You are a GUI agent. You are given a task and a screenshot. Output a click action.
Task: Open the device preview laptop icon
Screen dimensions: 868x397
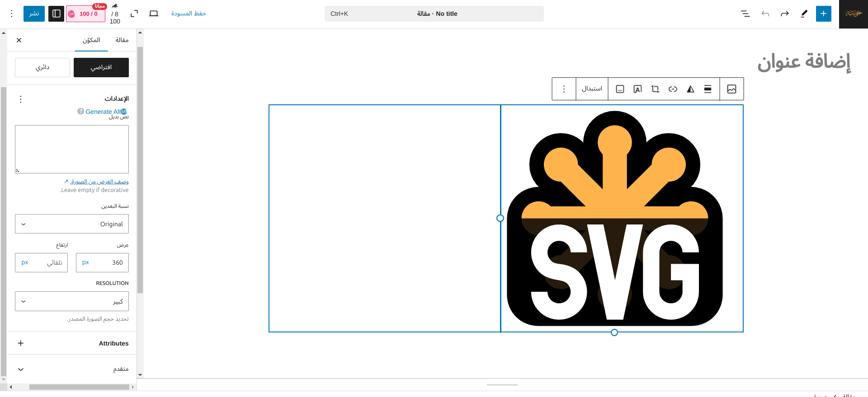coord(154,14)
